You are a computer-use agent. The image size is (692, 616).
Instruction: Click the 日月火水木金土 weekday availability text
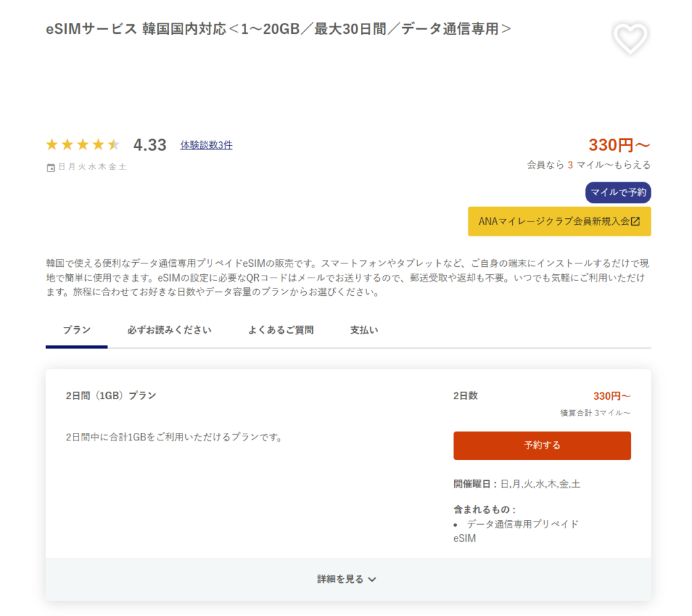[92, 167]
